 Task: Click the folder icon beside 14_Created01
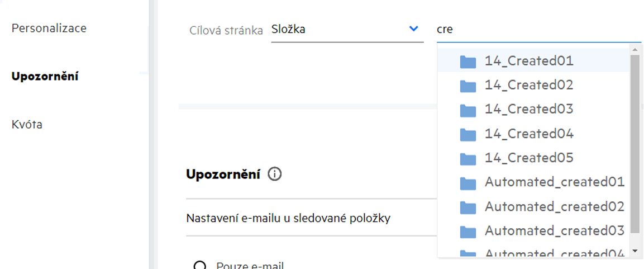point(468,62)
